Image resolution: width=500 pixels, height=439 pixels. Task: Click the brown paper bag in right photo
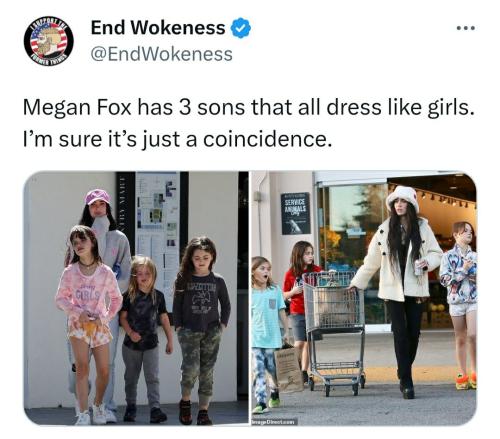(289, 369)
